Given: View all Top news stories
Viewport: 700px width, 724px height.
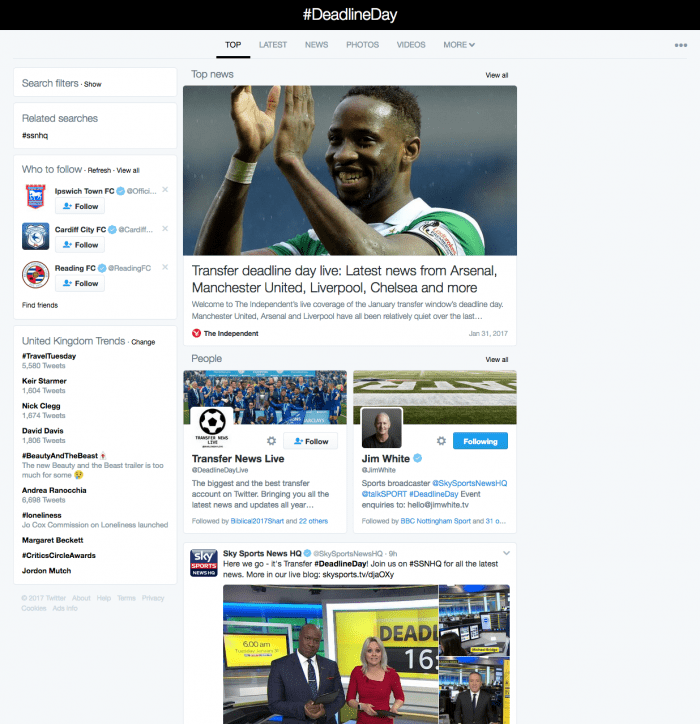Looking at the screenshot, I should pos(496,75).
